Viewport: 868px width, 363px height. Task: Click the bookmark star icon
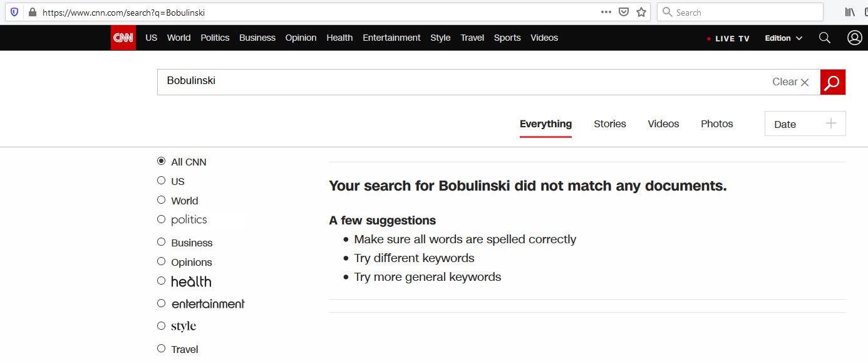tap(641, 12)
